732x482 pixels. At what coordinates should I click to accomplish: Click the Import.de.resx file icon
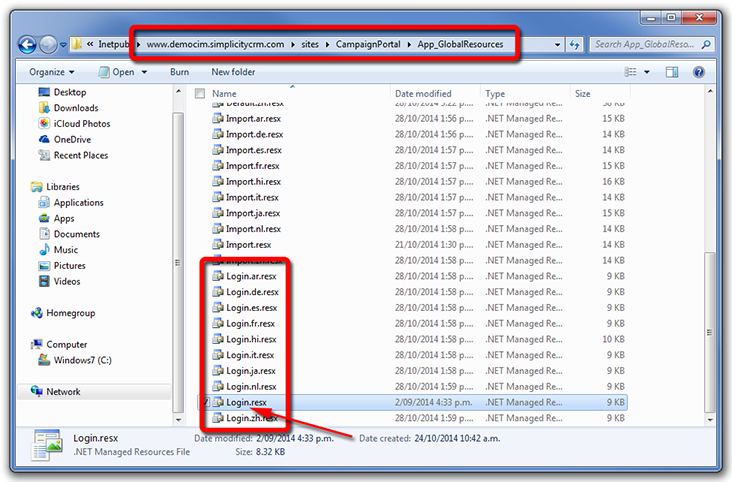click(218, 135)
